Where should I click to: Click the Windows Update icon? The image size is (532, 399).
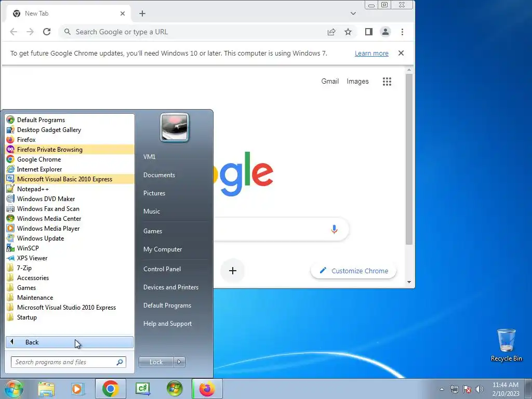point(10,238)
